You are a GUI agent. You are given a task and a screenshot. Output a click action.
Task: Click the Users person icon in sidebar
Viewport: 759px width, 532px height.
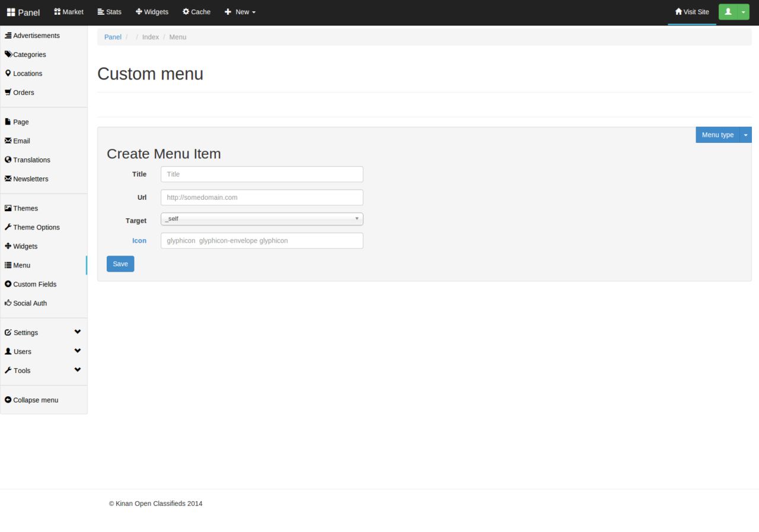pyautogui.click(x=8, y=352)
